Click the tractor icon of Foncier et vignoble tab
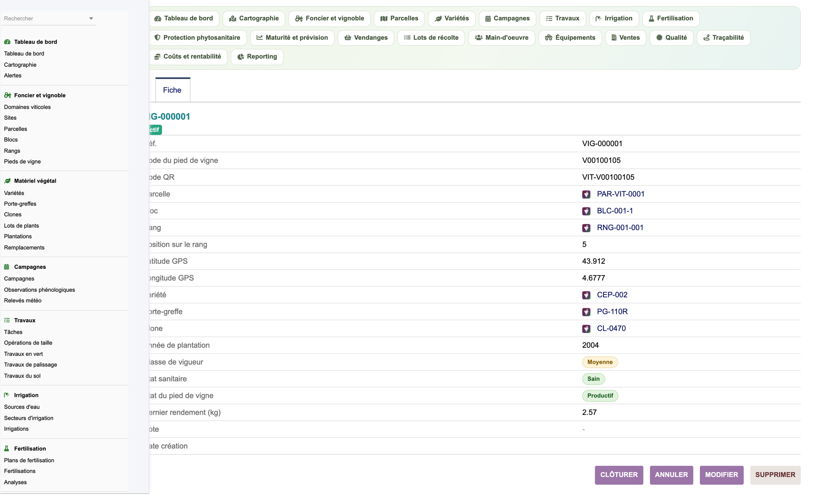The width and height of the screenshot is (815, 504). click(x=299, y=19)
